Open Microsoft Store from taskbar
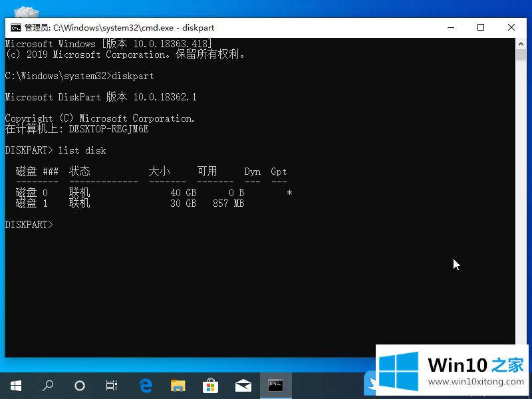Screen dimensions: 532x399 pyautogui.click(x=210, y=386)
